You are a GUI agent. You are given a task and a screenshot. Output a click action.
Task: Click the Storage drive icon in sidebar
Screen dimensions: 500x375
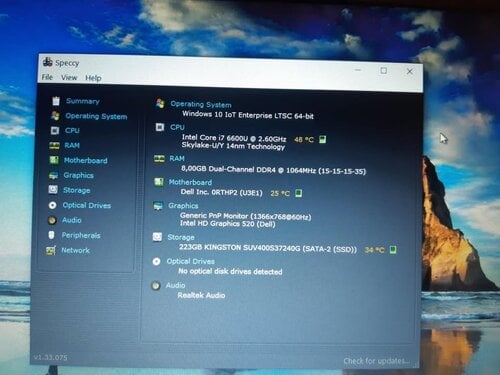click(53, 190)
